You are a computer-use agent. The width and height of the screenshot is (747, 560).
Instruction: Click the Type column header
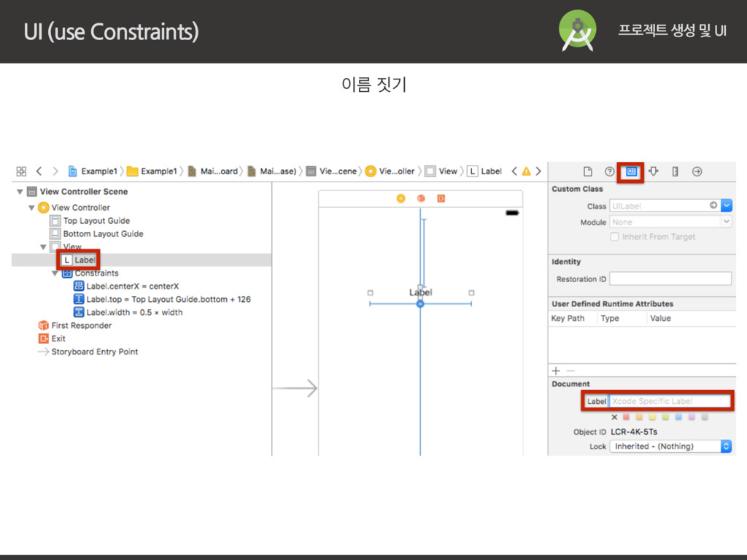610,318
